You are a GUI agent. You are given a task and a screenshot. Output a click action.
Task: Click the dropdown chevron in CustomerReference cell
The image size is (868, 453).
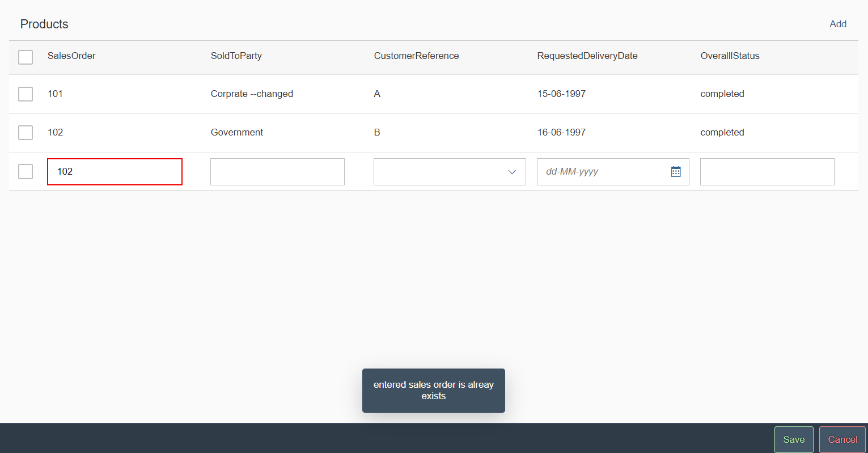[512, 171]
